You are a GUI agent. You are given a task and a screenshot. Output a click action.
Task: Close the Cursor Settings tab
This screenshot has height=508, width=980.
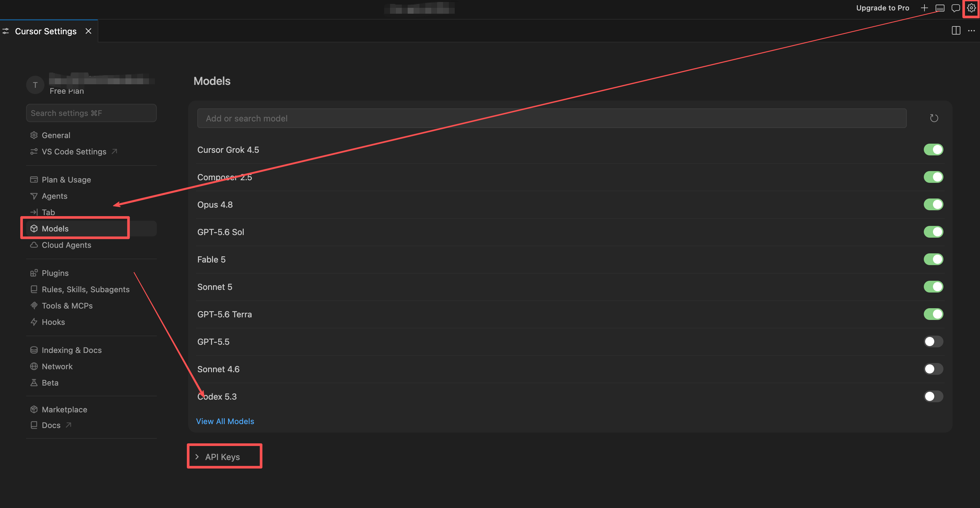88,31
